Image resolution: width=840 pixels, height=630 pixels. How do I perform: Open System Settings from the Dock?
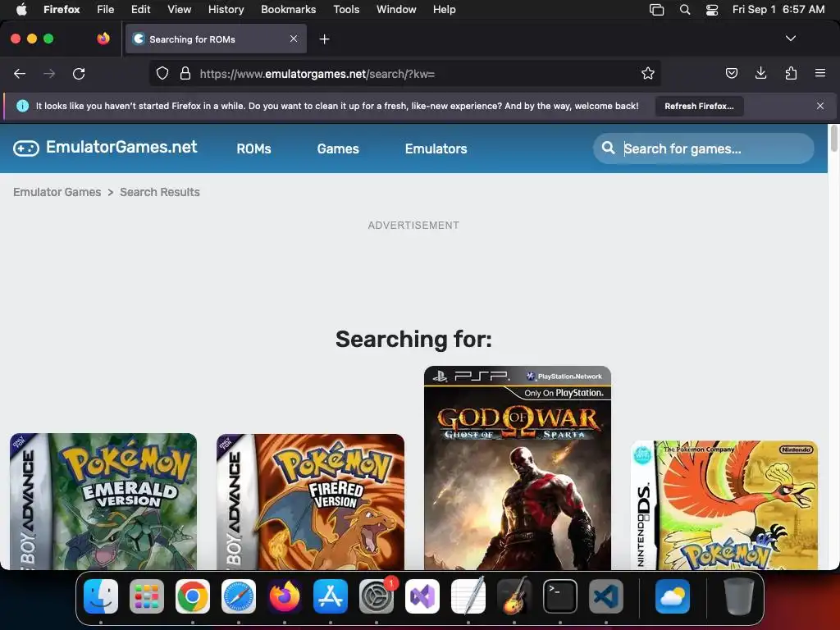(x=377, y=596)
